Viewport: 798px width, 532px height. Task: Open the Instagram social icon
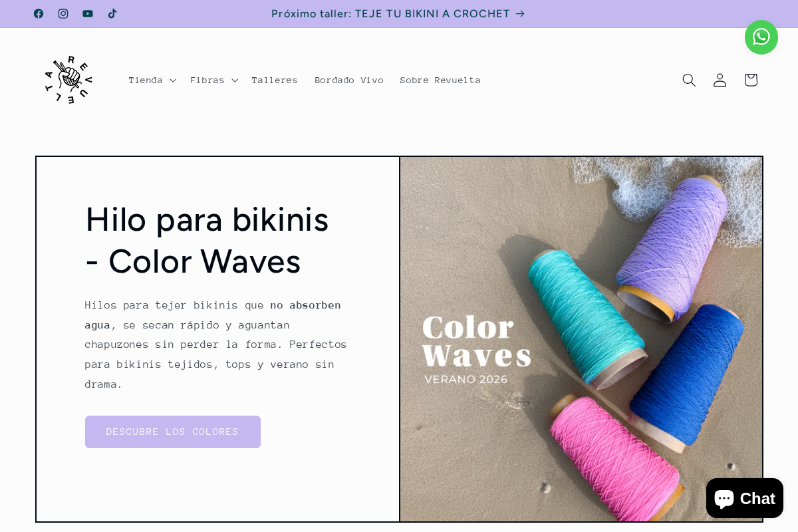tap(63, 13)
